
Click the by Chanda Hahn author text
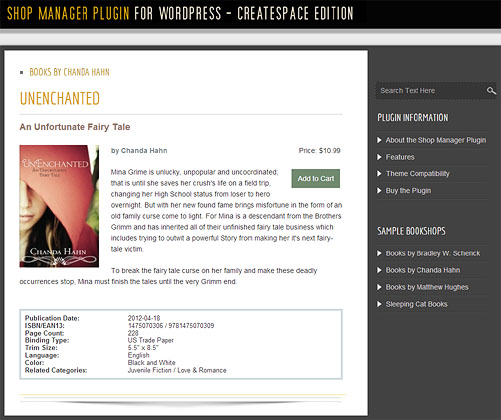(139, 151)
